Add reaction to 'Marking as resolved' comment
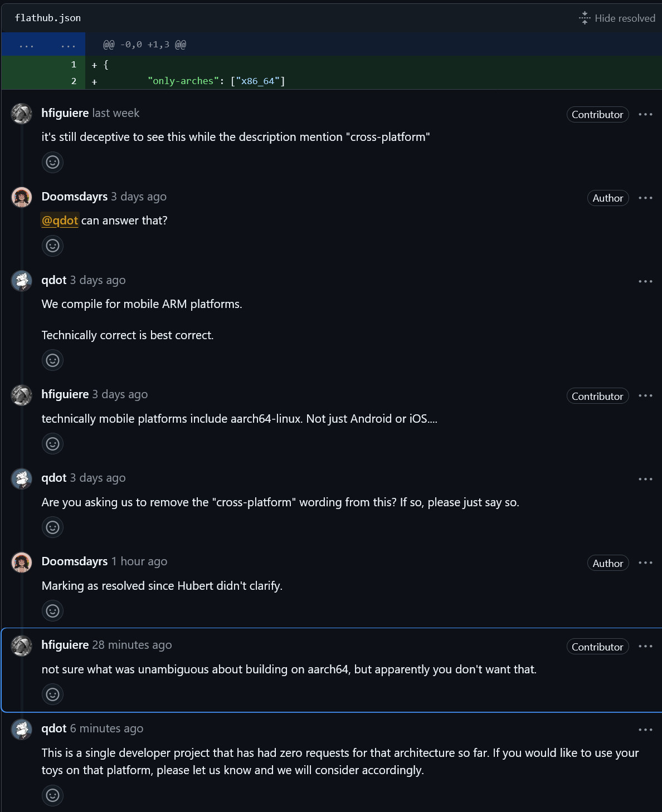 [x=52, y=611]
